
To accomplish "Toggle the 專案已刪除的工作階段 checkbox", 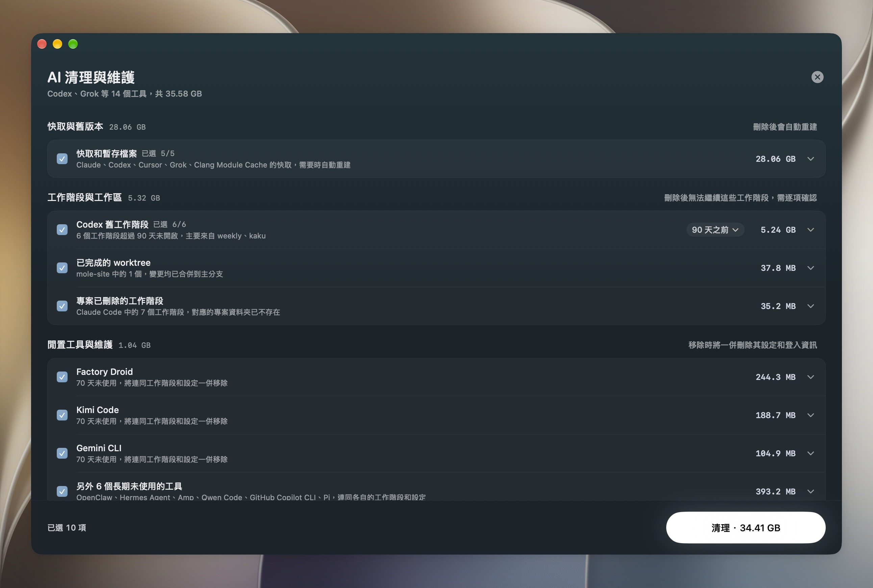I will [x=62, y=306].
